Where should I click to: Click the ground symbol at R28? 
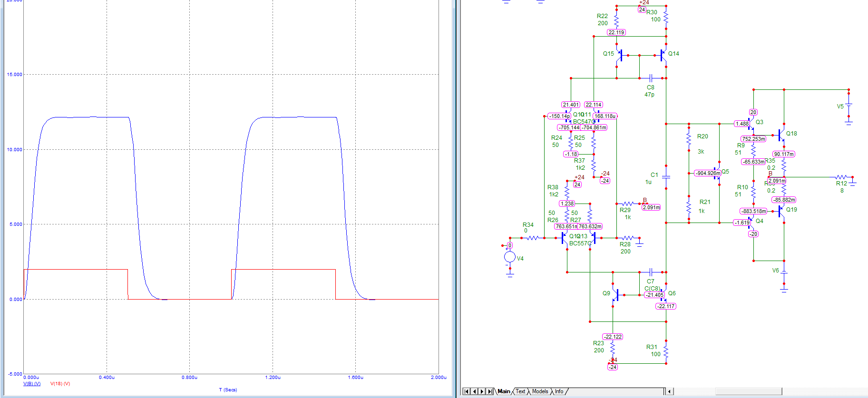point(640,243)
